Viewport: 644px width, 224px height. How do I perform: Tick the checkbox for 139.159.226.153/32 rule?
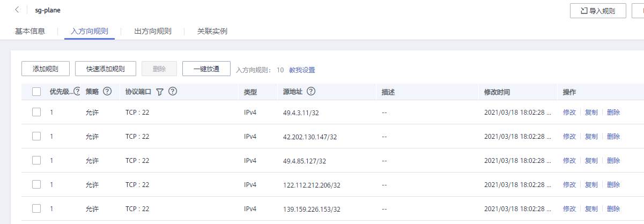point(36,208)
